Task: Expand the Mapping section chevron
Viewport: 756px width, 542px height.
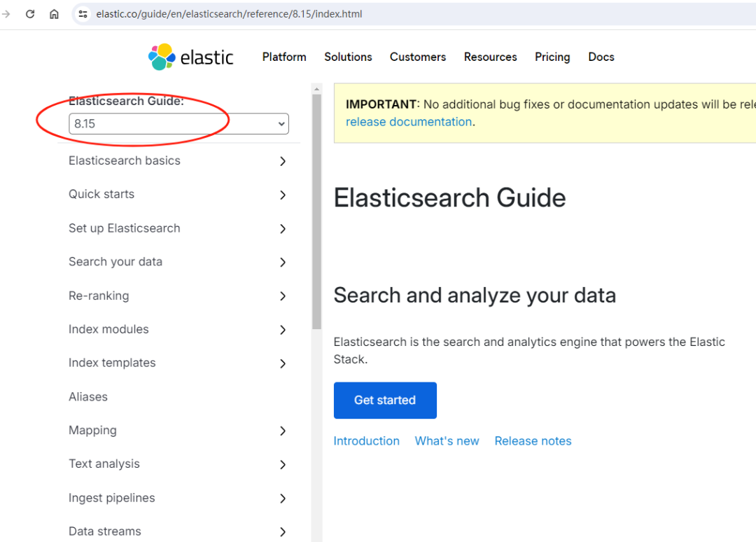Action: (x=283, y=431)
